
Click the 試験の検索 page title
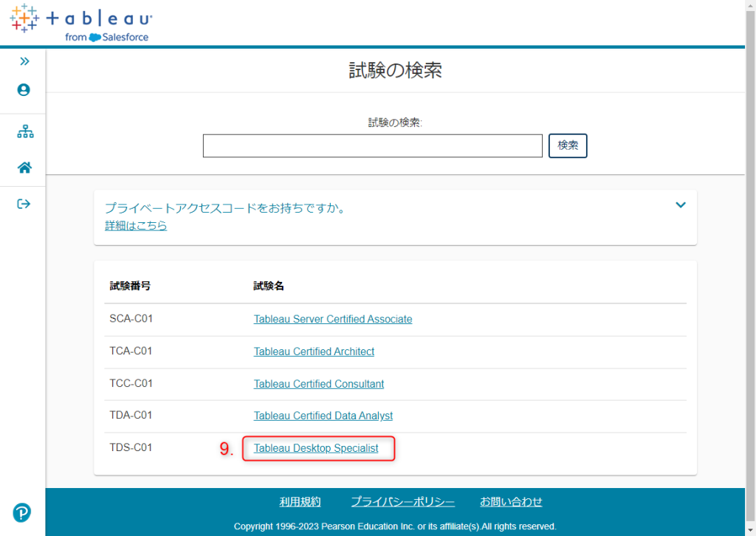click(x=396, y=70)
